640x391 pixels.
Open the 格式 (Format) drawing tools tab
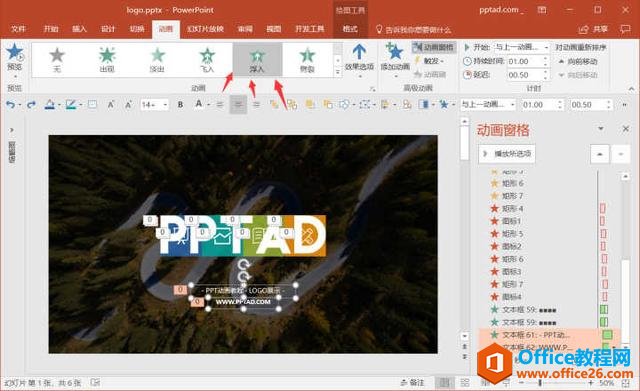(x=350, y=29)
